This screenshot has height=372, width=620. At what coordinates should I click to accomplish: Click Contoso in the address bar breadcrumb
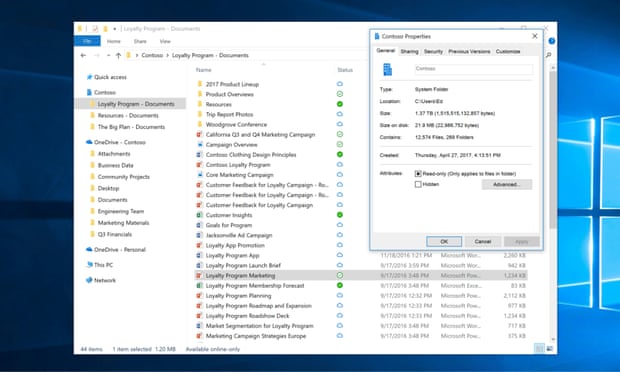(152, 55)
